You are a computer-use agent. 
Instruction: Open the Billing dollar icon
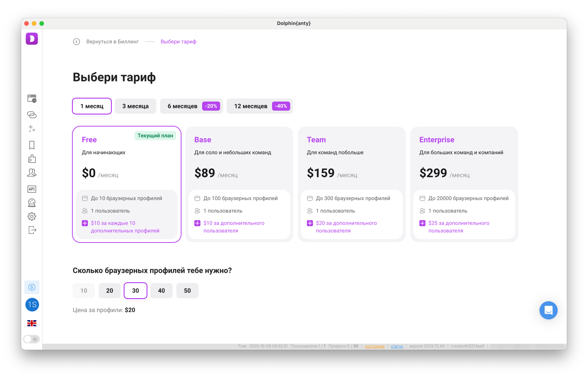pyautogui.click(x=32, y=287)
